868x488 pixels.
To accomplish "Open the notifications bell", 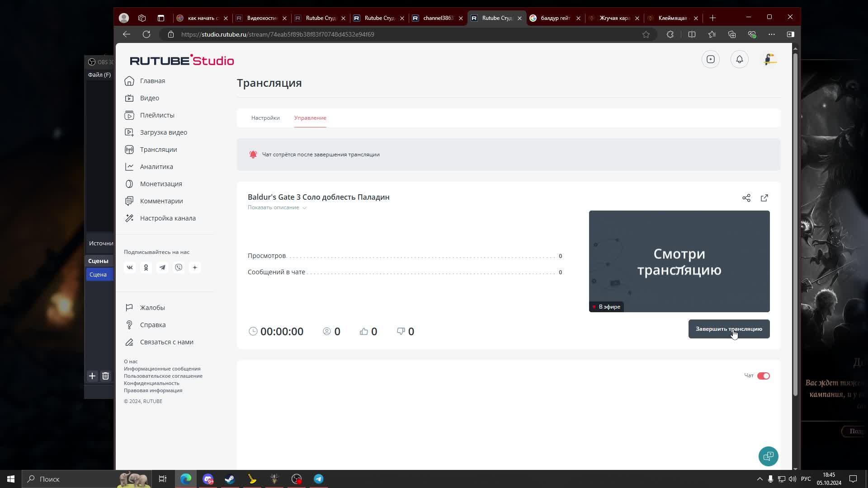I will [x=740, y=60].
